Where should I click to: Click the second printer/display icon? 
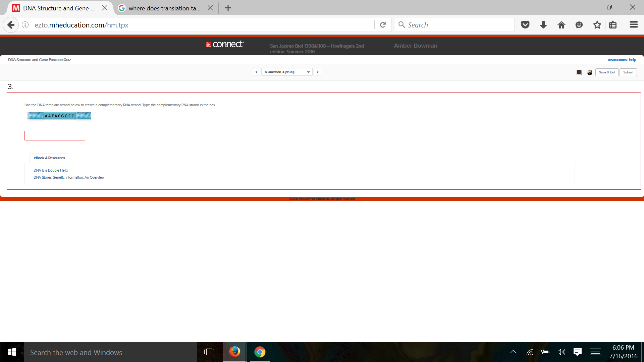(590, 72)
